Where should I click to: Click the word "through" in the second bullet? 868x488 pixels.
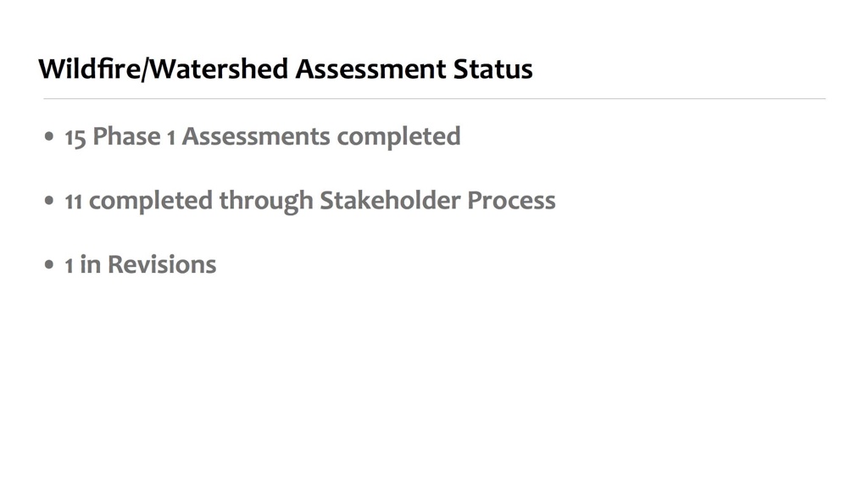(x=265, y=202)
